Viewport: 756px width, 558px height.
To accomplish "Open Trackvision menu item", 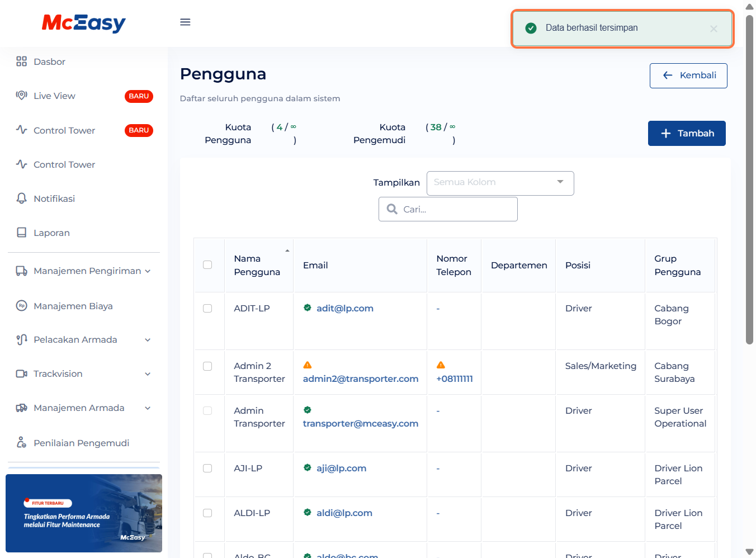I will [x=58, y=374].
